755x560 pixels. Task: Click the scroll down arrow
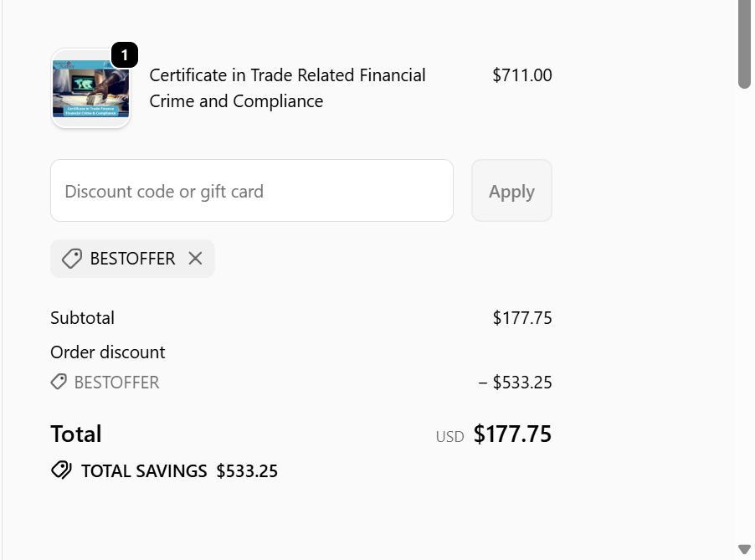[744, 549]
